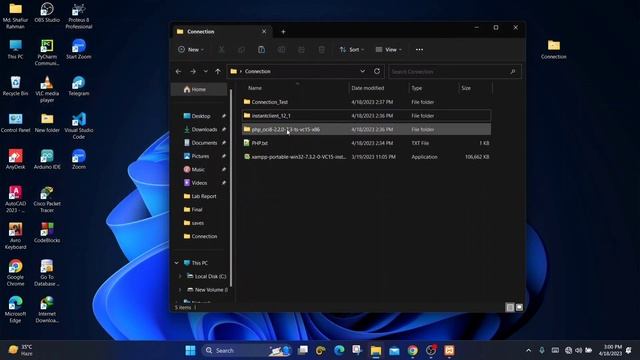The width and height of the screenshot is (640, 360).
Task: Open the Windows Start menu
Action: [x=190, y=350]
